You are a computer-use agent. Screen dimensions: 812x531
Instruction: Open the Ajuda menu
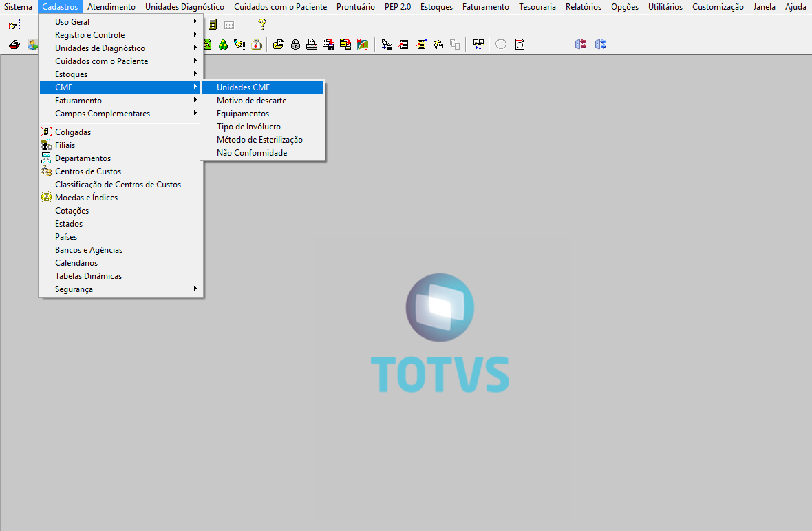tap(795, 7)
